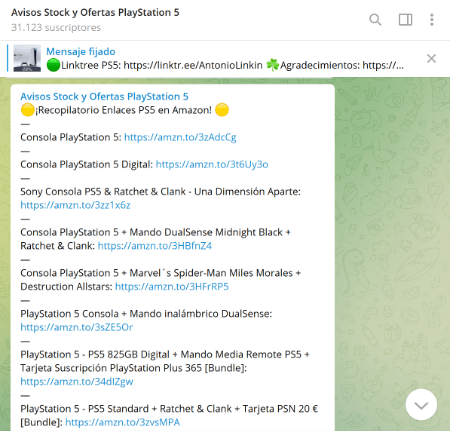The image size is (450, 431).
Task: Open Midnight Black bundle link amzn.to/3HBfnZ4
Action: coord(155,246)
